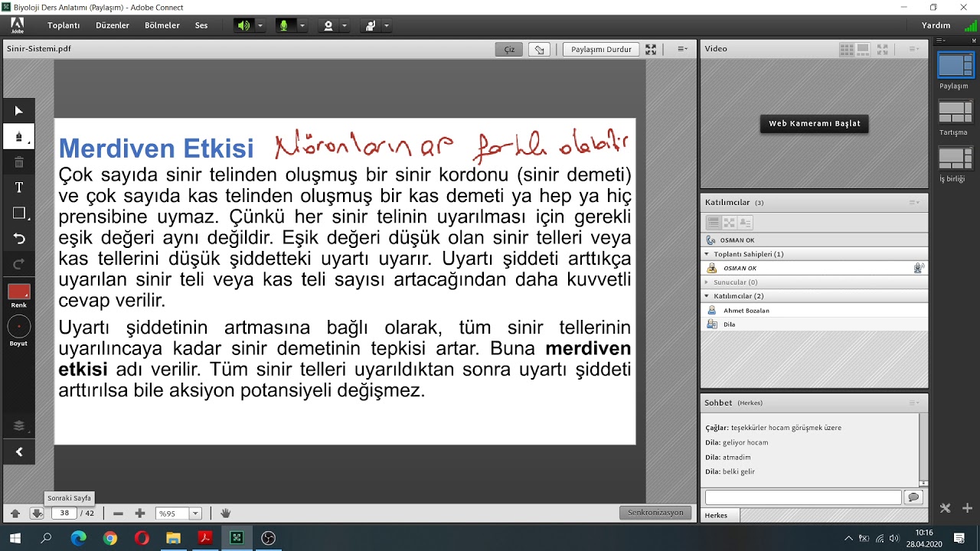Screen dimensions: 980x551
Task: Zoom out the PDF with the minus button
Action: pyautogui.click(x=118, y=514)
